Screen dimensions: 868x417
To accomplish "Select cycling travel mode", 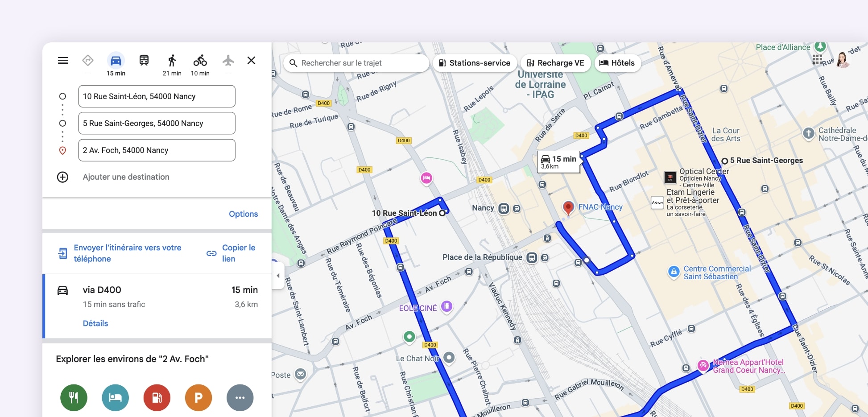I will [x=200, y=61].
